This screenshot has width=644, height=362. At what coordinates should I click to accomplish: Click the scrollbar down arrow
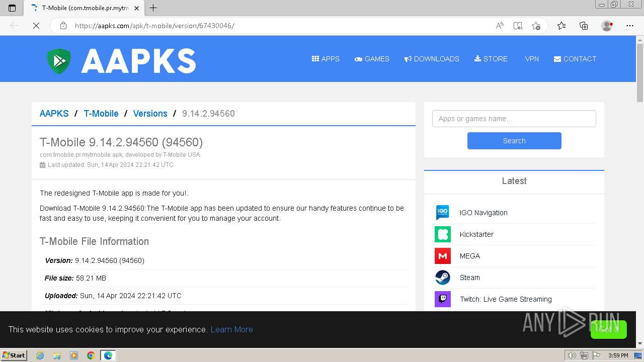(640, 344)
